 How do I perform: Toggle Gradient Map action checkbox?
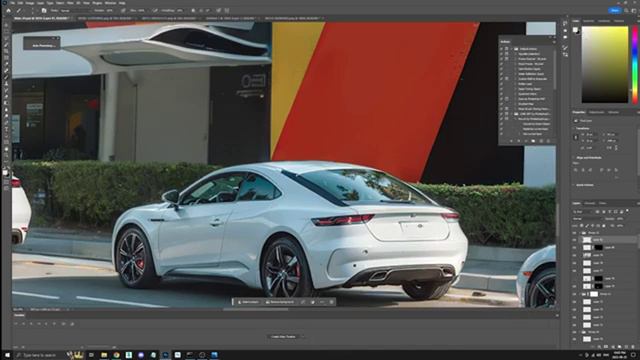501,104
